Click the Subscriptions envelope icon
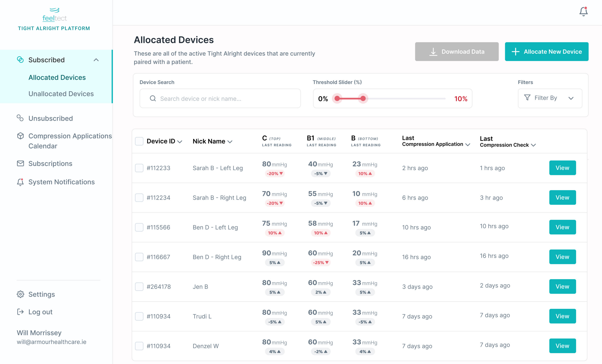Screen dimensions: 602x364 (20, 163)
